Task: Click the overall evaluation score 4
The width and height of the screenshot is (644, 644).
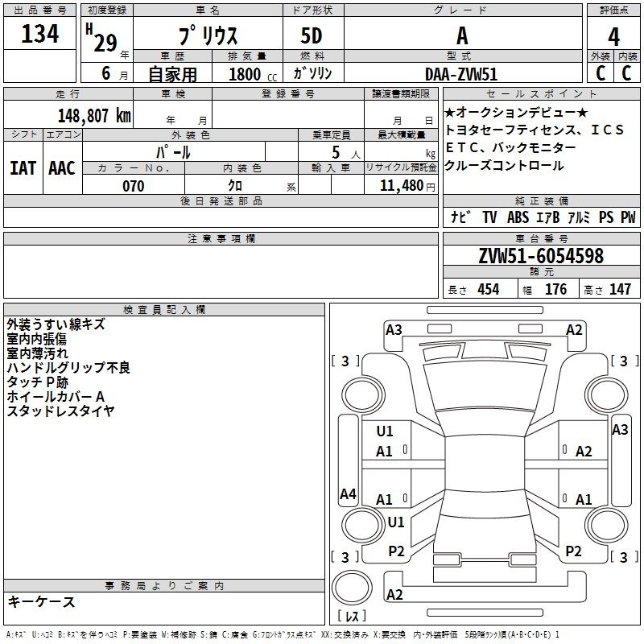Action: (613, 37)
